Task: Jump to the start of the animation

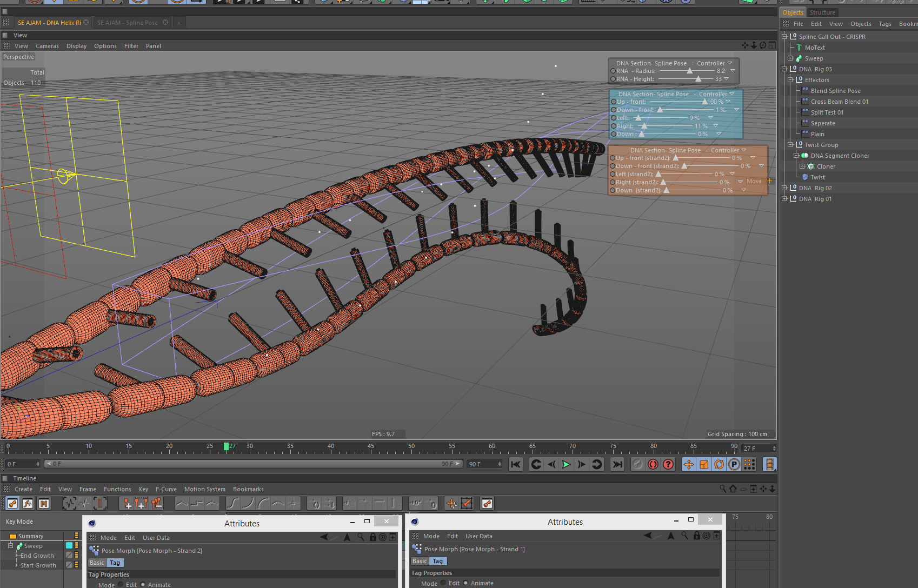Action: [x=516, y=464]
